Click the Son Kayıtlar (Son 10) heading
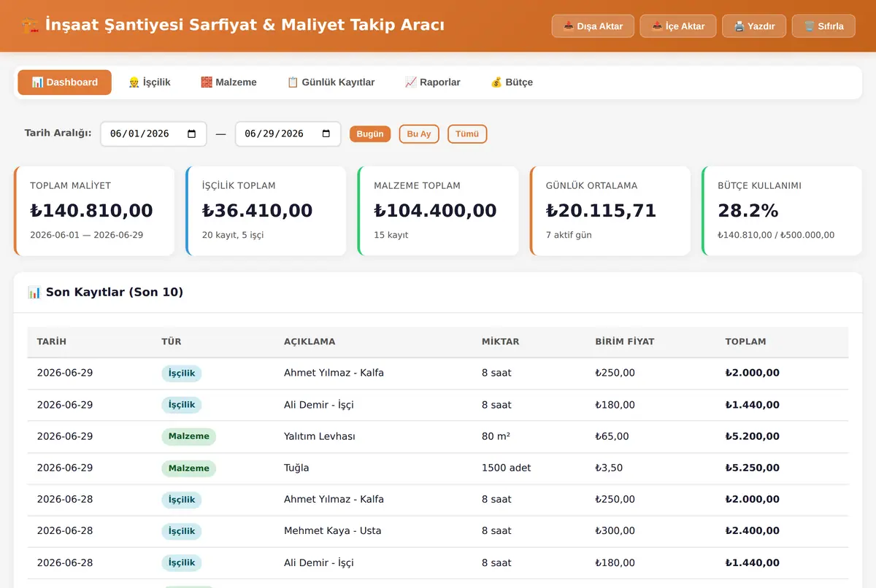Screen dimensions: 876x588 [105, 293]
